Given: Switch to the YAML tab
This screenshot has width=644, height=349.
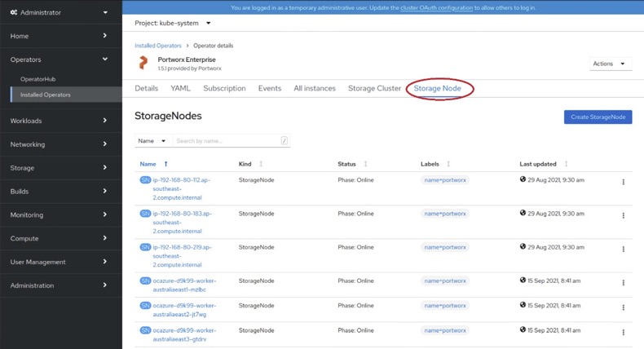Looking at the screenshot, I should 180,88.
